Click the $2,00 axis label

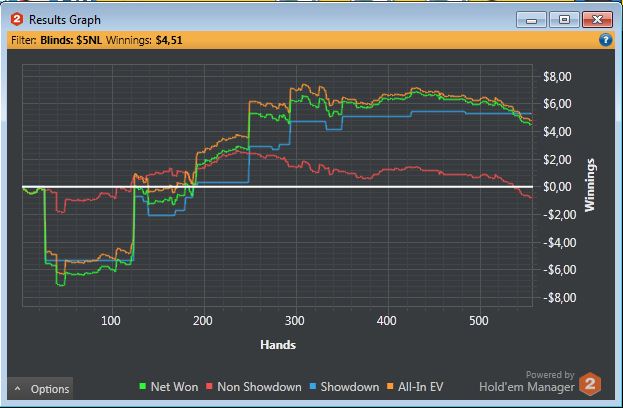click(x=557, y=159)
